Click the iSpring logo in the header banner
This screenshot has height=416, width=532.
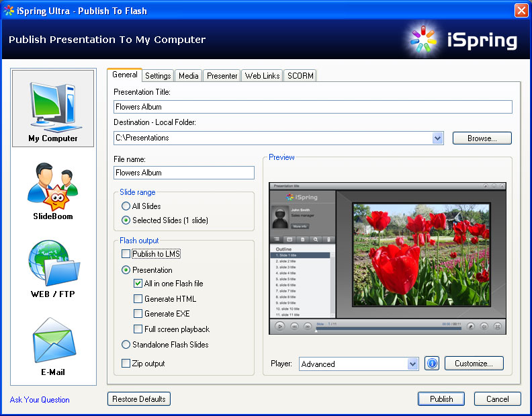coord(463,40)
